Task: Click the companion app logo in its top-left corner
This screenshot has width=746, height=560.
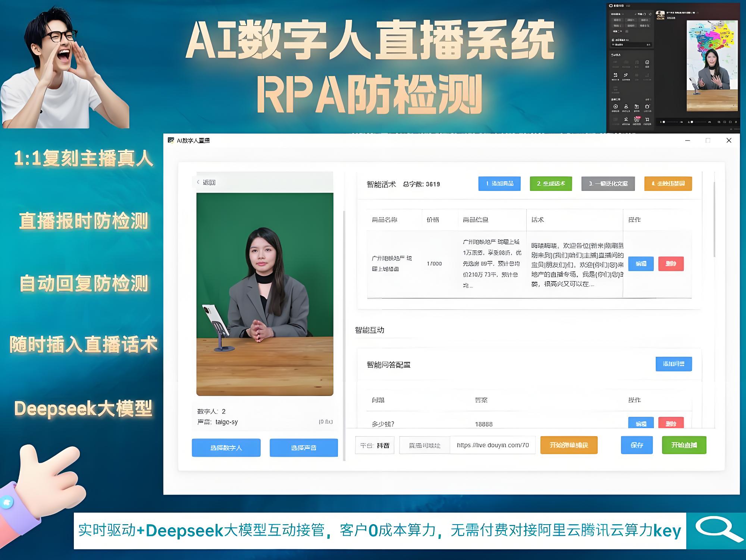Action: (611, 6)
